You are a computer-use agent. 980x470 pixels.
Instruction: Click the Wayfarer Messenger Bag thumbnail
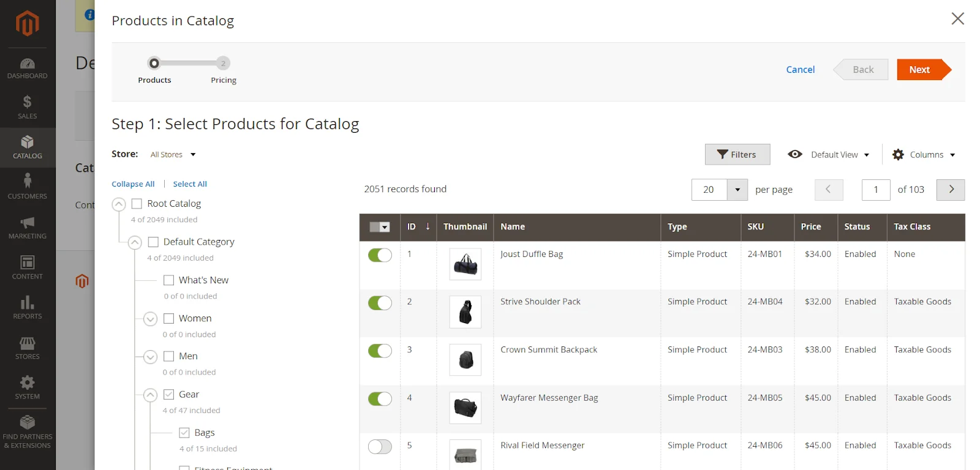click(466, 408)
